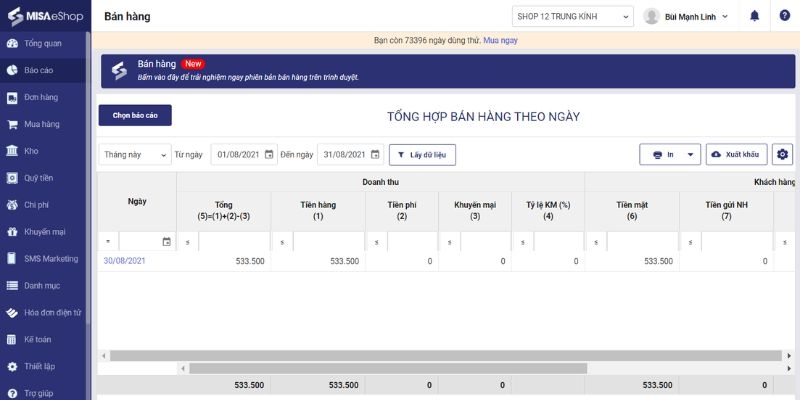Open calendar in Ngày filter cell
800x400 pixels.
click(166, 242)
